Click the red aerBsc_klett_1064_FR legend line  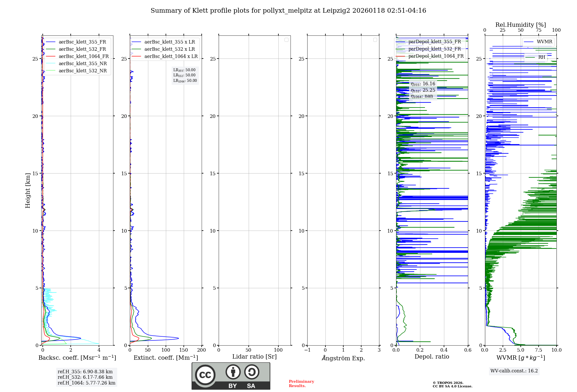50,56
